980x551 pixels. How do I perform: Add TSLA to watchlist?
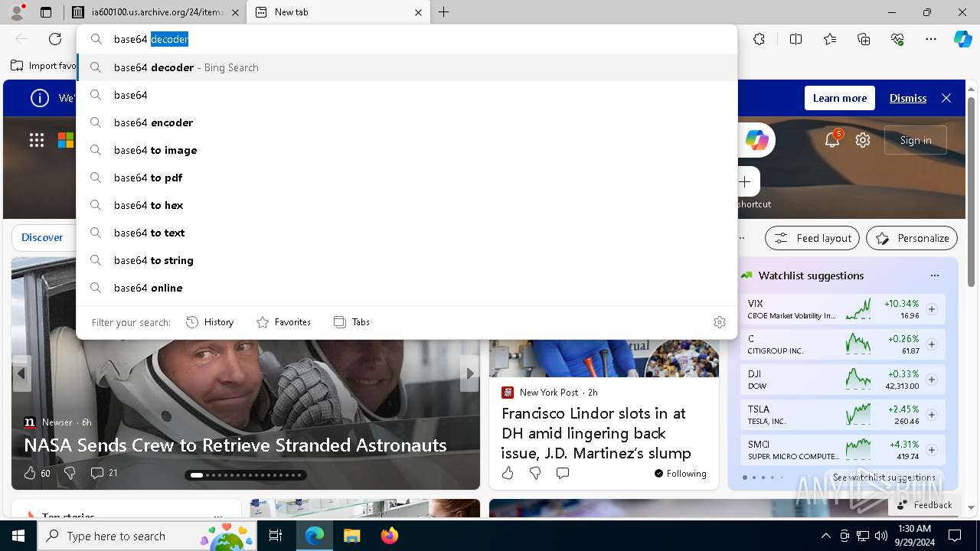coord(932,415)
